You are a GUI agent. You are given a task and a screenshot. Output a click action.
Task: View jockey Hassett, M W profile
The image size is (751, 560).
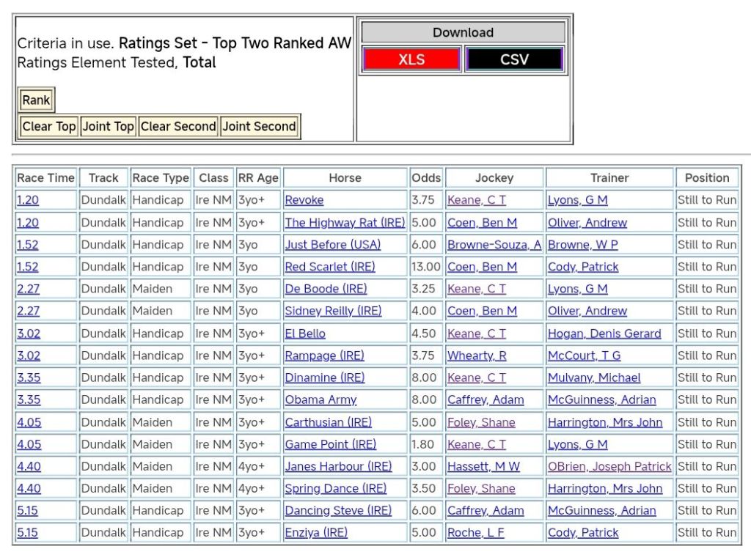483,466
